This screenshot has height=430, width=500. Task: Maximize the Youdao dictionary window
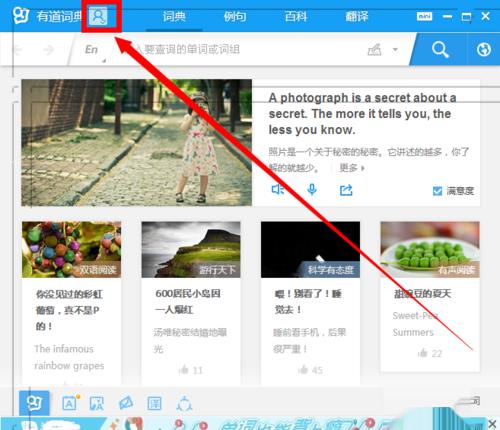tap(466, 16)
